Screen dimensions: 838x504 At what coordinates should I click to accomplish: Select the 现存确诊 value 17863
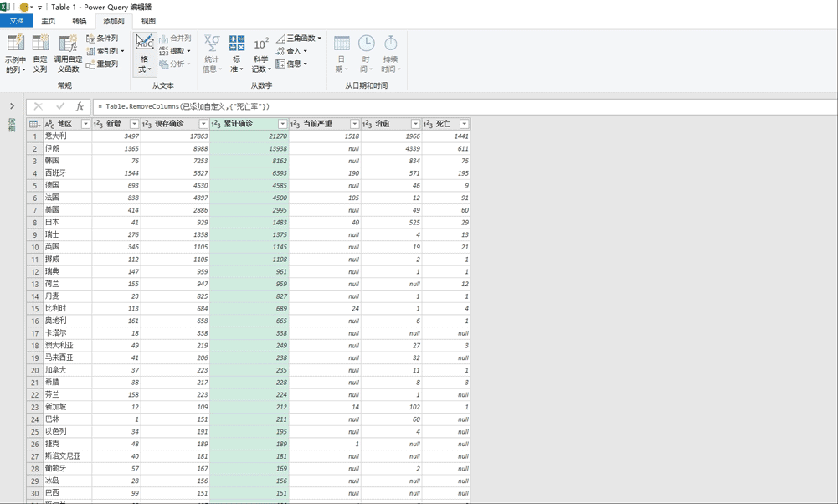175,136
